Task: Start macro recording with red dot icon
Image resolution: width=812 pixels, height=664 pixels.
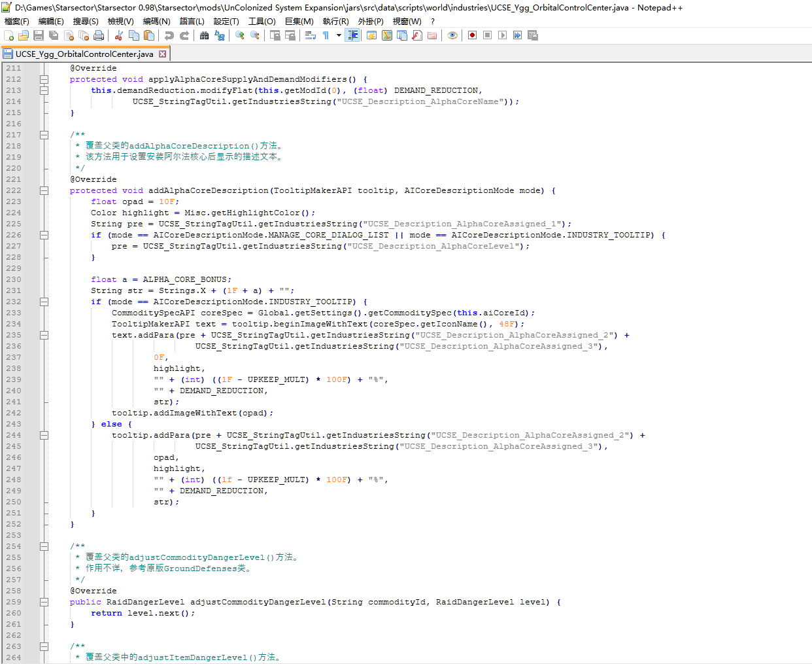Action: (x=472, y=35)
